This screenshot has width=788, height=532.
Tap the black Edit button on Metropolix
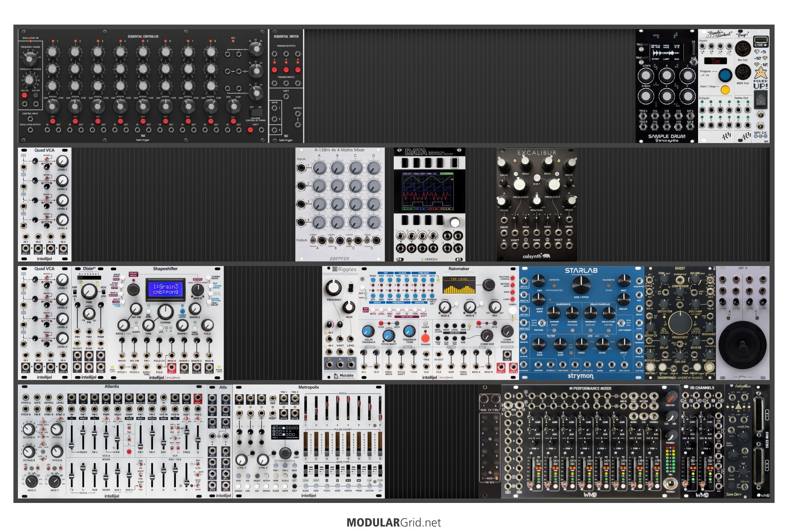[x=294, y=486]
